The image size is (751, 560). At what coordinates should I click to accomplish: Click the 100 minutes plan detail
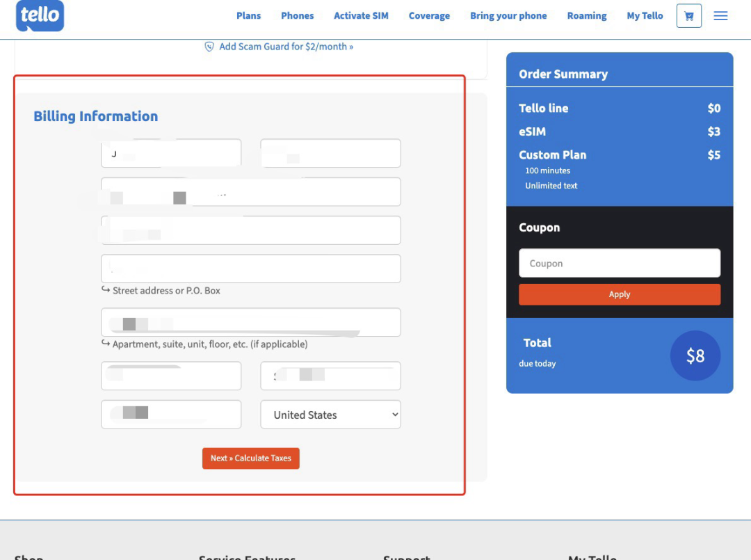(547, 170)
